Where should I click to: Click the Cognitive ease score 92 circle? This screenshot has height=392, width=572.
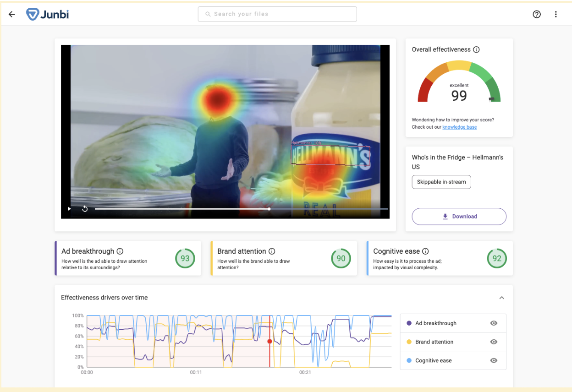click(497, 258)
